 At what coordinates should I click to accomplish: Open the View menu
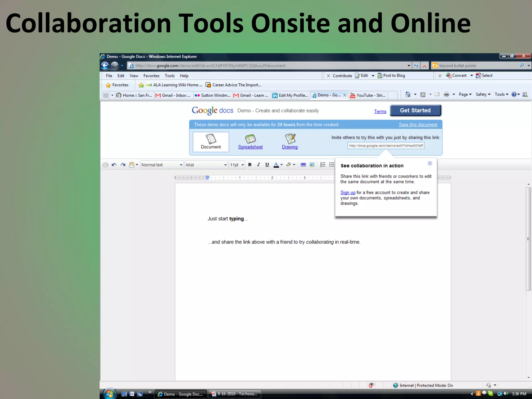click(x=134, y=76)
